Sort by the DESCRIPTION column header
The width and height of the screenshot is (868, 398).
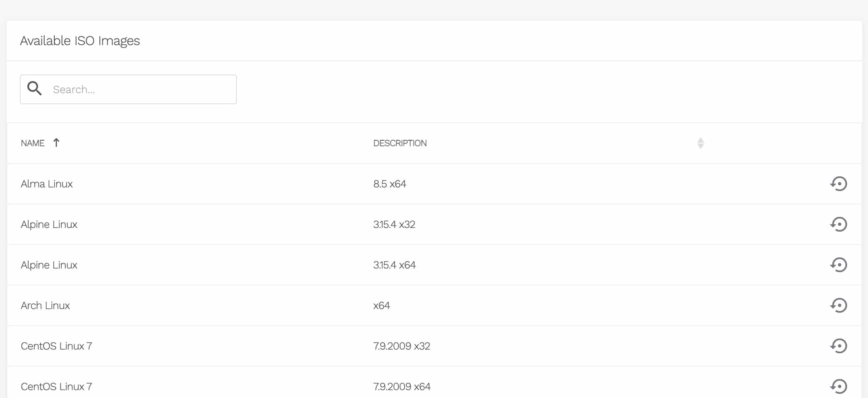400,143
